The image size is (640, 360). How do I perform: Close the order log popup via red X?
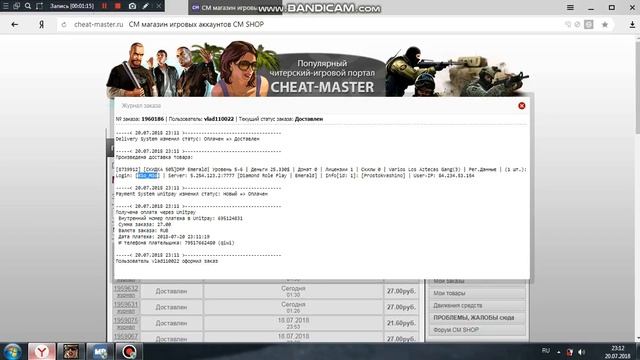click(x=522, y=106)
